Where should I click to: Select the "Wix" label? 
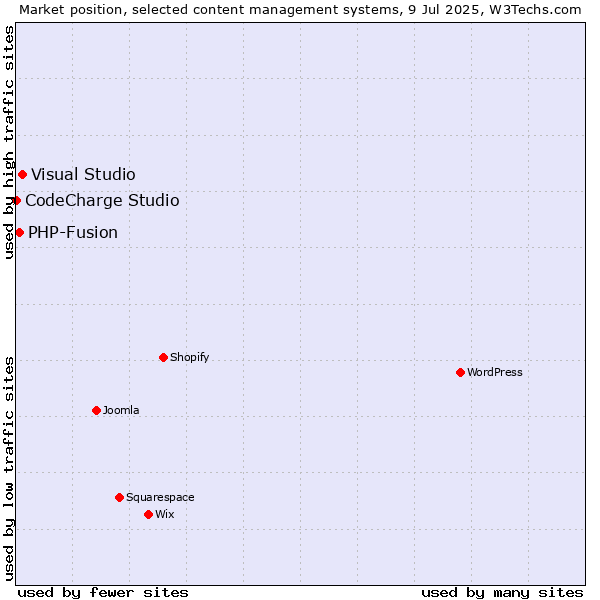coord(165,514)
